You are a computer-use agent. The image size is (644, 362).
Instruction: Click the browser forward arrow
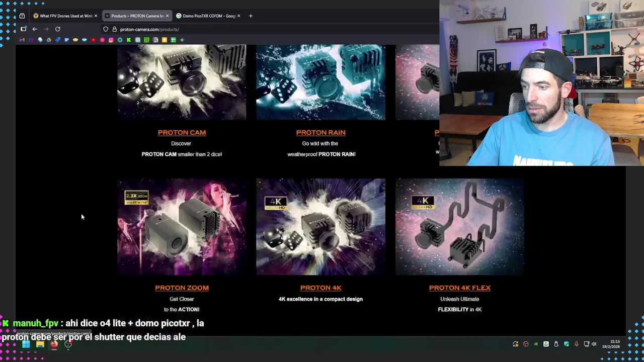[x=46, y=29]
